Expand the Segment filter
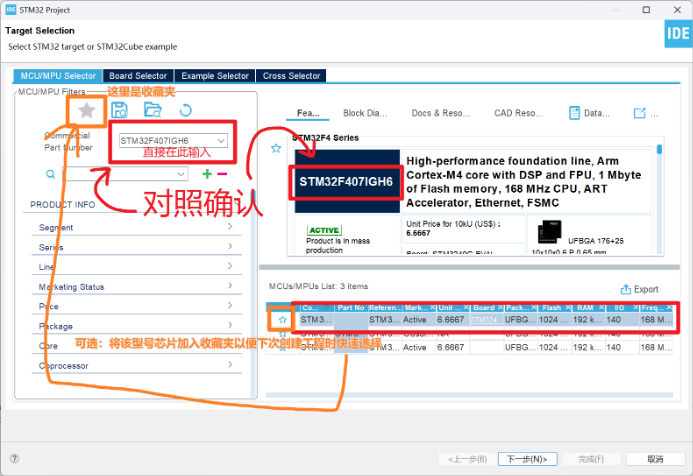Viewport: 693px width, 476px height. (x=137, y=227)
